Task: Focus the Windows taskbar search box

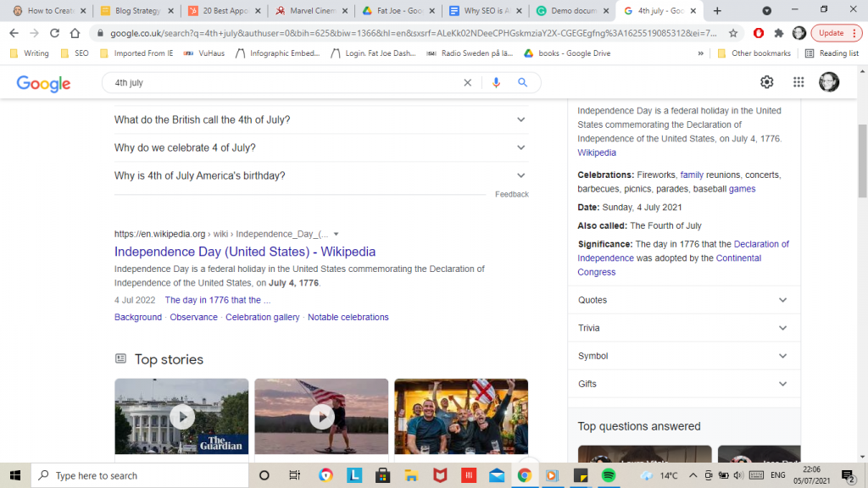Action: tap(140, 475)
